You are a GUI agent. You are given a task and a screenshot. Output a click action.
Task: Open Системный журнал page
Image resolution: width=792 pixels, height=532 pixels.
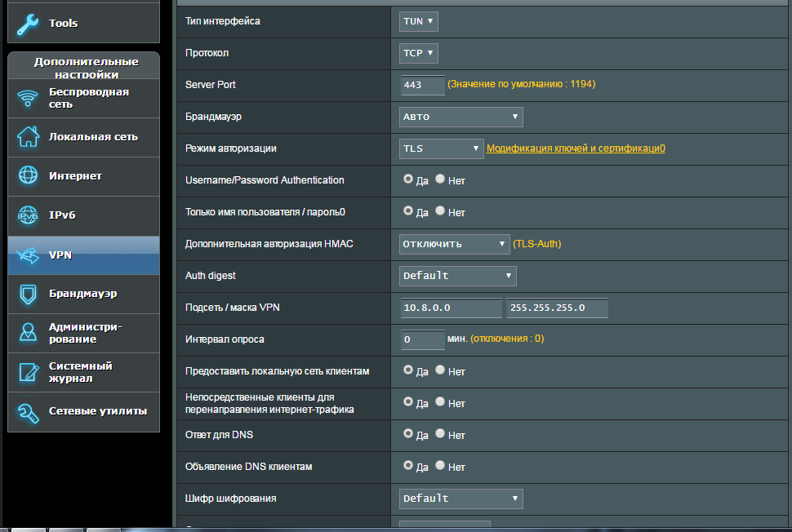(84, 373)
